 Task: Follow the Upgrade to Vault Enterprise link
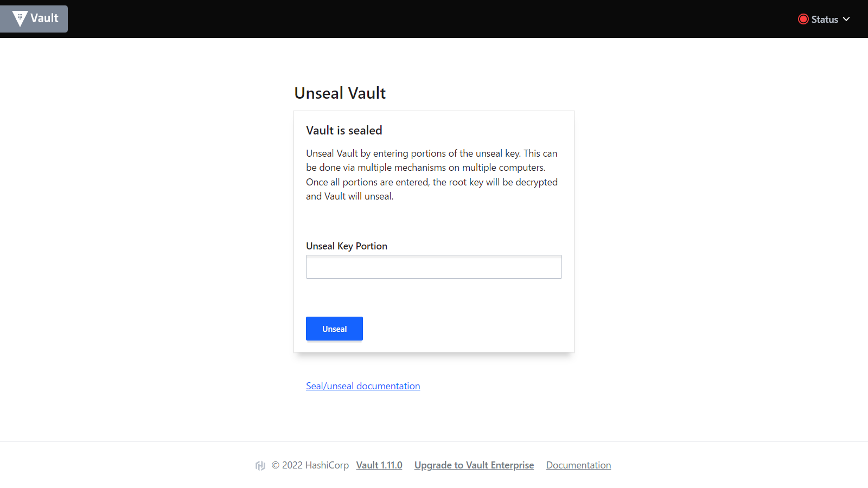click(474, 465)
